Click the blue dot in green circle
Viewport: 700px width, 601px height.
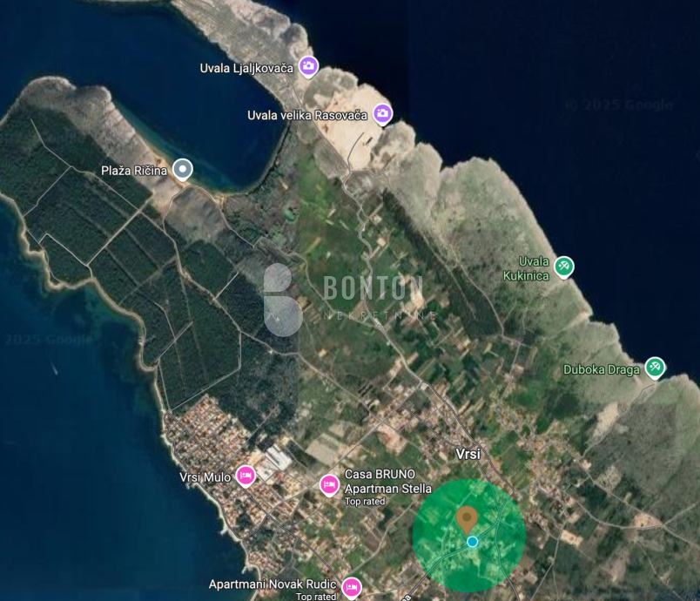click(x=472, y=542)
